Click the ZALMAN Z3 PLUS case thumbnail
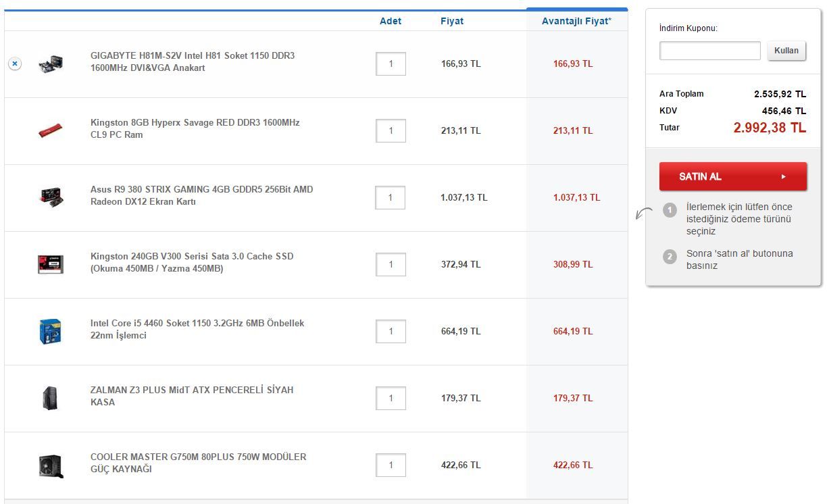Screen dimensions: 827x504 (51, 398)
